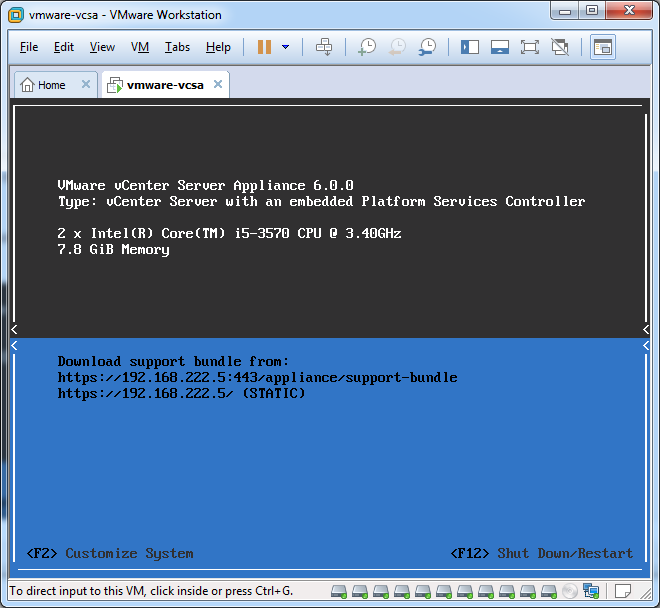Click the 'Type: vCenter Server' description line

click(321, 201)
